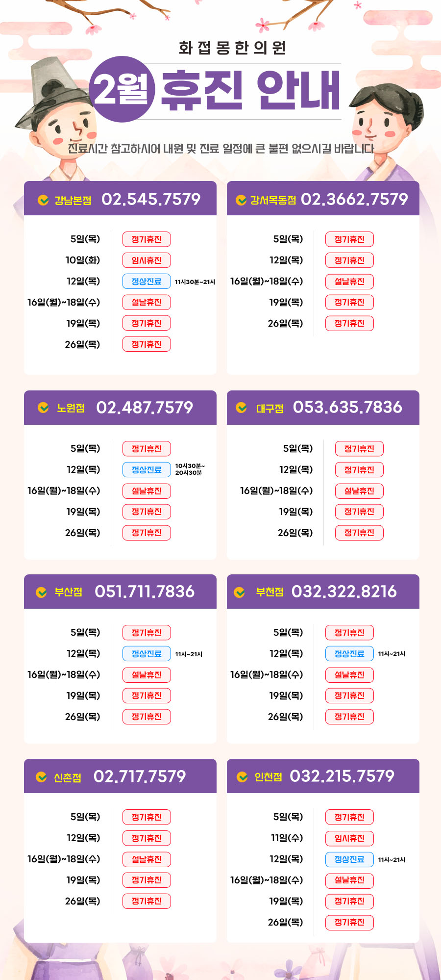Screen dimensions: 441x980
Task: Click the purple 2월 circle badge
Action: pyautogui.click(x=122, y=89)
